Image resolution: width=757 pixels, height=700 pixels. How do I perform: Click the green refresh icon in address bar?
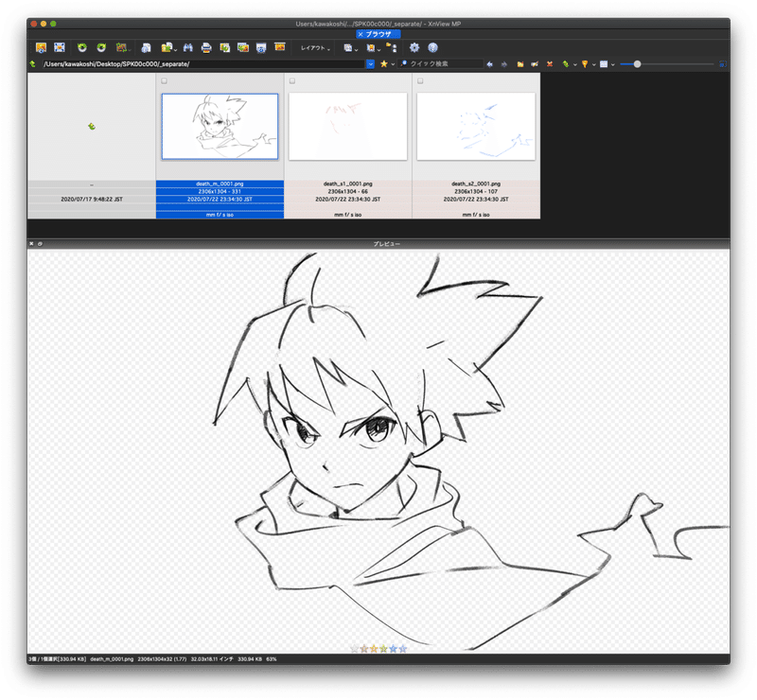click(x=565, y=63)
